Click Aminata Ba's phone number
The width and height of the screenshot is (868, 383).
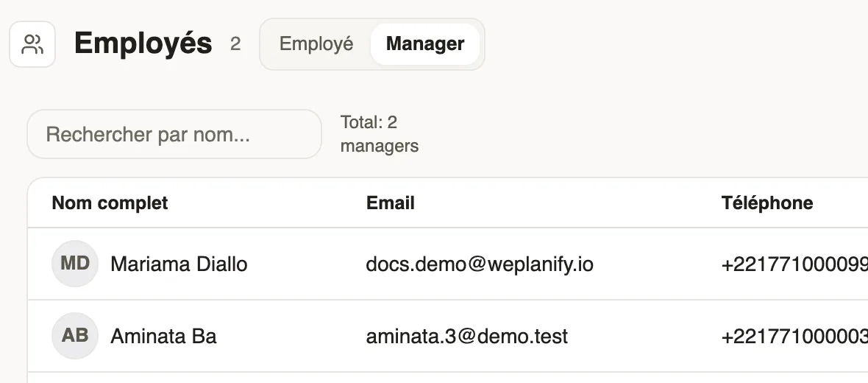[x=794, y=337]
